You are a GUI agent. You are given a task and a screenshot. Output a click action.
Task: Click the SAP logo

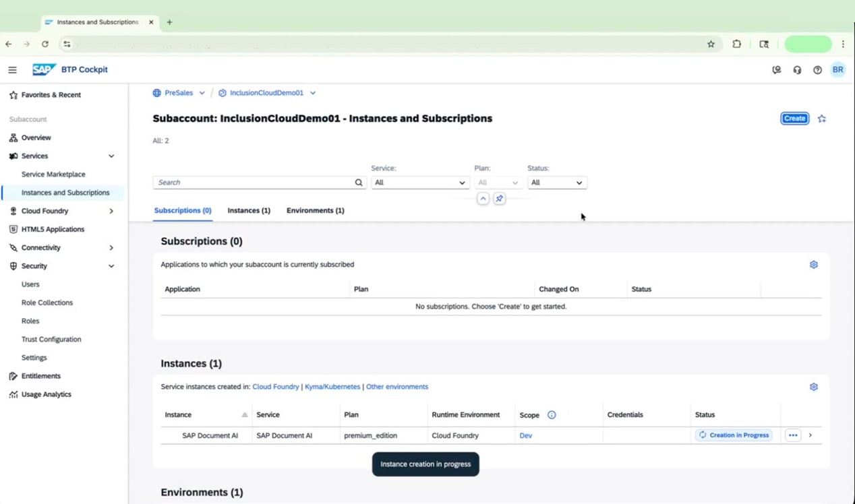pyautogui.click(x=45, y=69)
